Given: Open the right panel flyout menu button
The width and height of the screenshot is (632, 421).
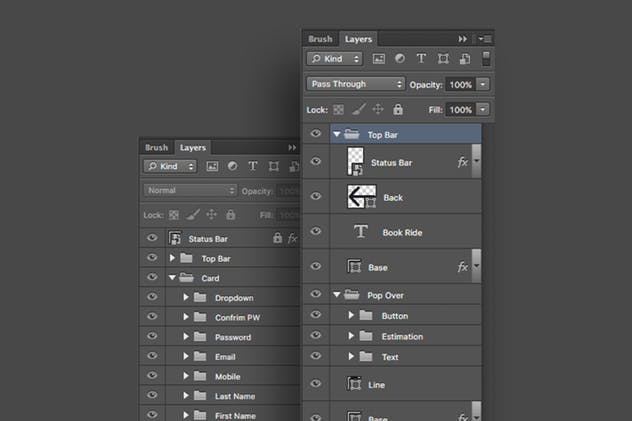Looking at the screenshot, I should [485, 39].
